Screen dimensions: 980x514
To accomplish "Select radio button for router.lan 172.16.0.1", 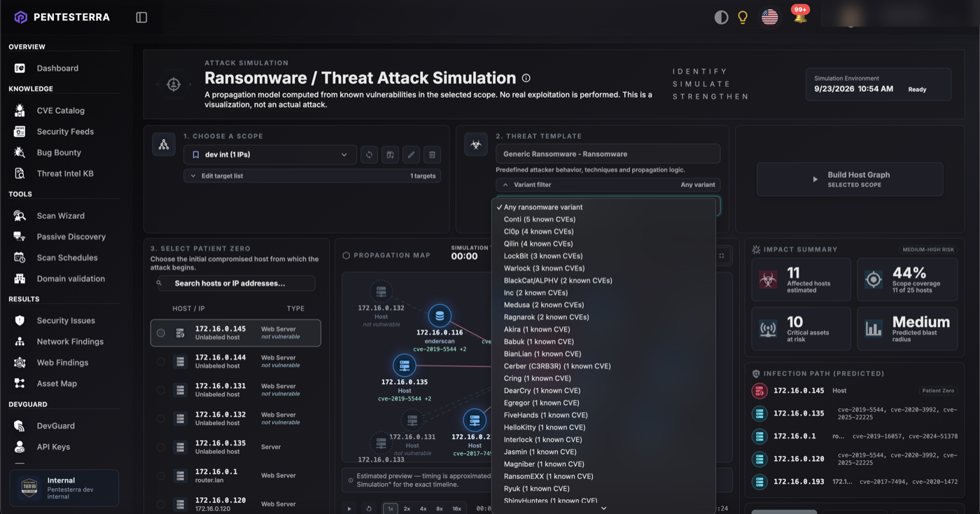I will 161,476.
